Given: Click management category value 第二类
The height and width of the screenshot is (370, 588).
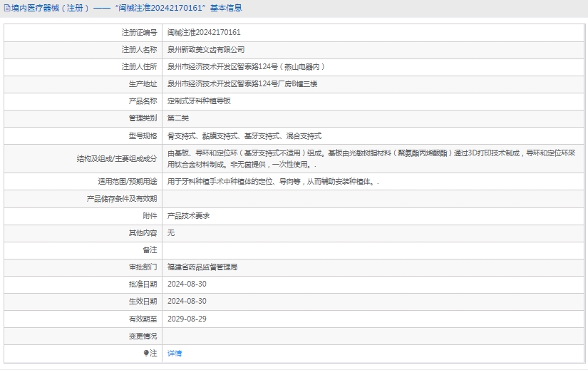Looking at the screenshot, I should coord(178,118).
